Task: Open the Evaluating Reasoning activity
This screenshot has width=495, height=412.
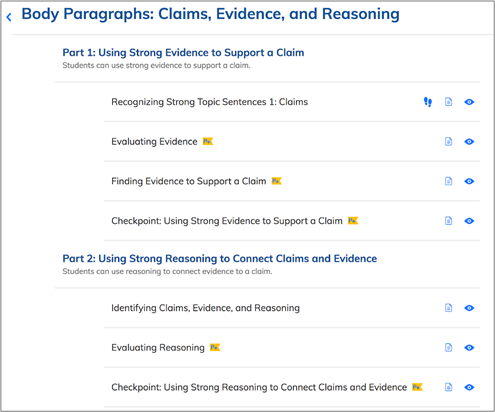Action: (158, 347)
